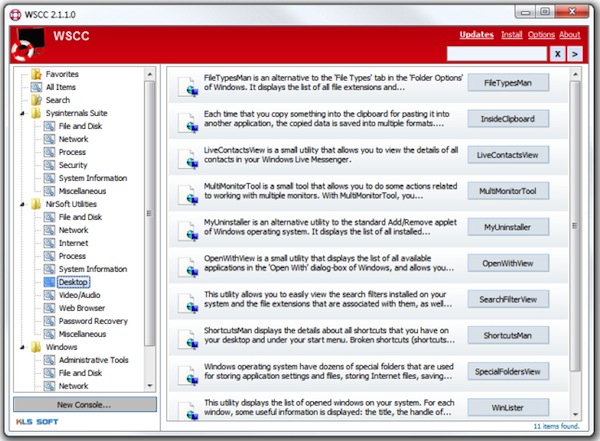Launch InsideClipboard via its button
The image size is (600, 441).
click(x=508, y=119)
